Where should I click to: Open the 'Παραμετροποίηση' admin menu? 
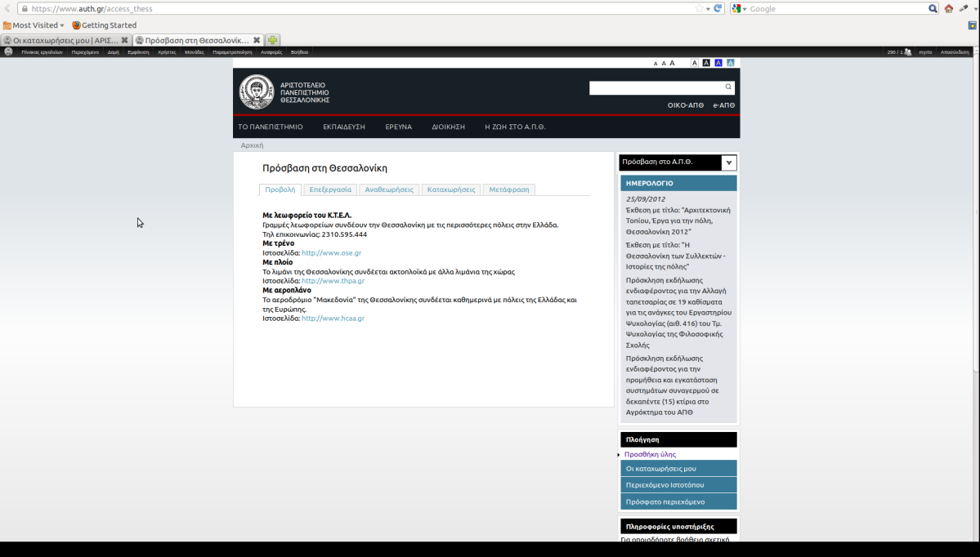232,52
